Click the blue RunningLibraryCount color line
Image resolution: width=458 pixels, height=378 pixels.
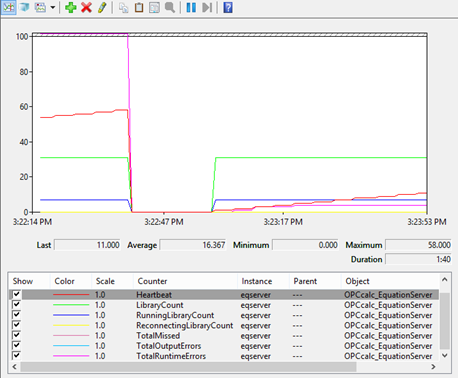(x=71, y=315)
